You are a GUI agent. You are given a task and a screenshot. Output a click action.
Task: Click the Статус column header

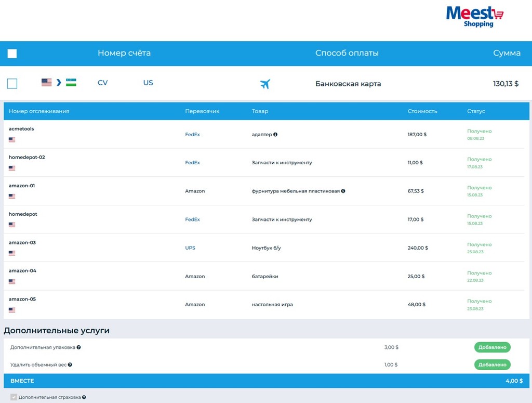(x=476, y=111)
